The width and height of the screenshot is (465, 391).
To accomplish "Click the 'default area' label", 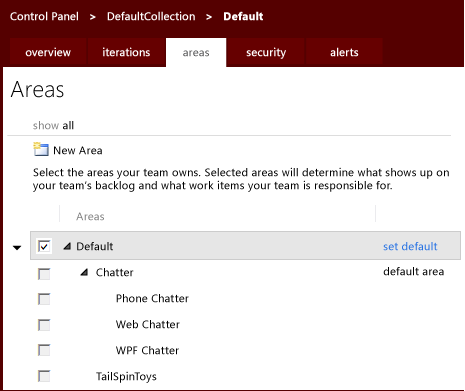I will 413,271.
